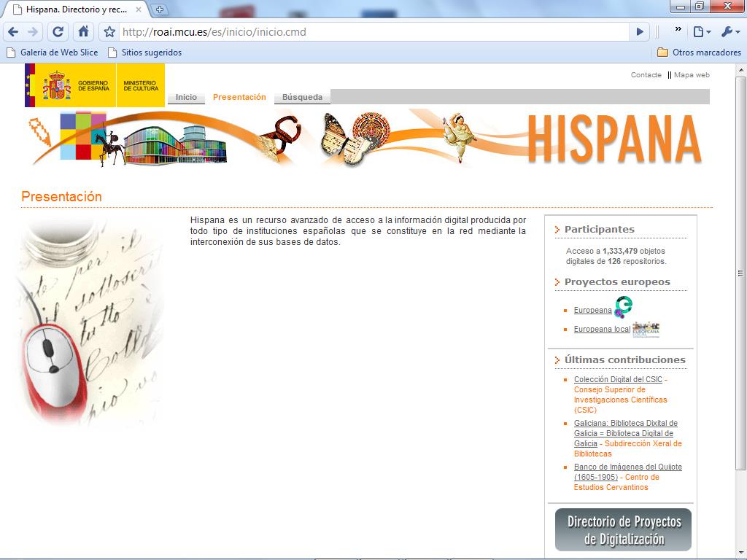Click the address bar URL field
Image resolution: width=747 pixels, height=560 pixels.
(374, 32)
